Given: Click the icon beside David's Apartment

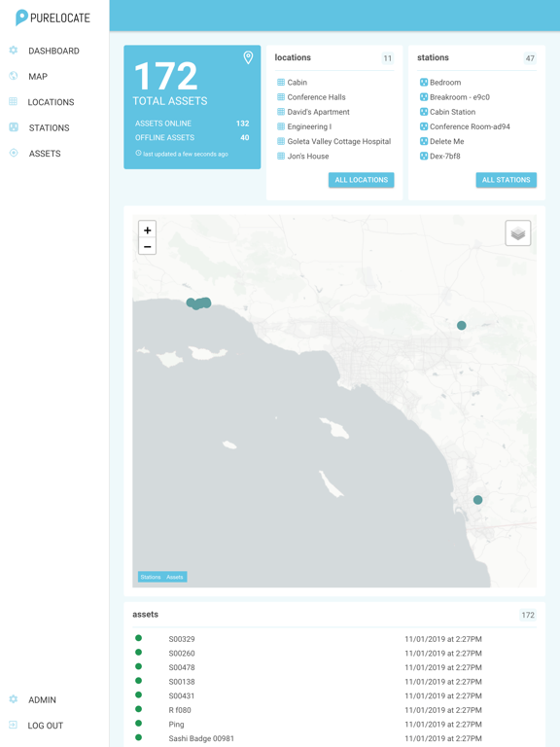Looking at the screenshot, I should point(281,112).
